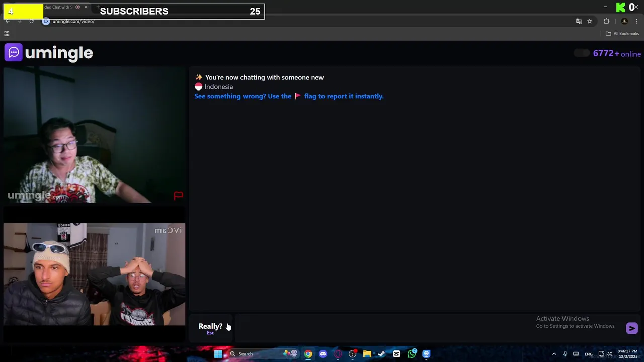Report the stranger with the red flag icon
The width and height of the screenshot is (644, 362).
[178, 196]
